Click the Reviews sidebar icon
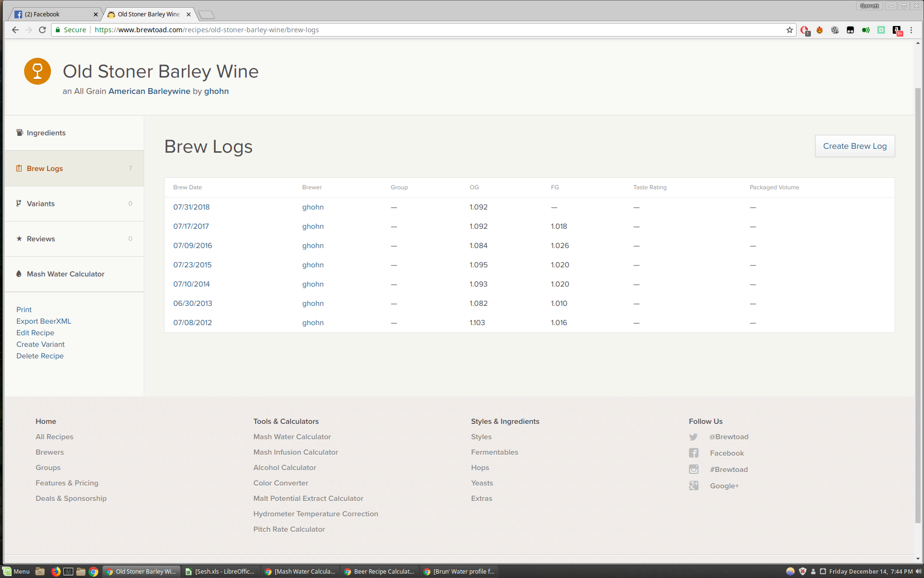This screenshot has height=578, width=924. coord(19,238)
